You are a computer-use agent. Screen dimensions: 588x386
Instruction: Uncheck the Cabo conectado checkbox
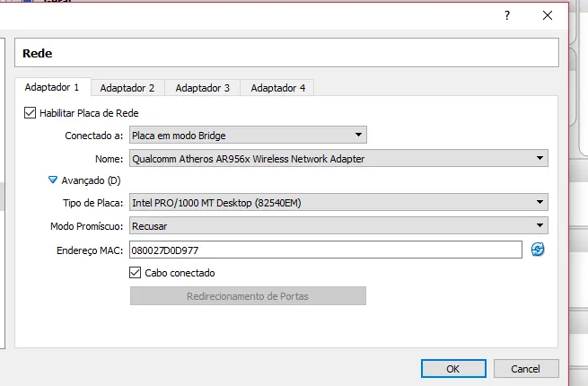tap(136, 272)
